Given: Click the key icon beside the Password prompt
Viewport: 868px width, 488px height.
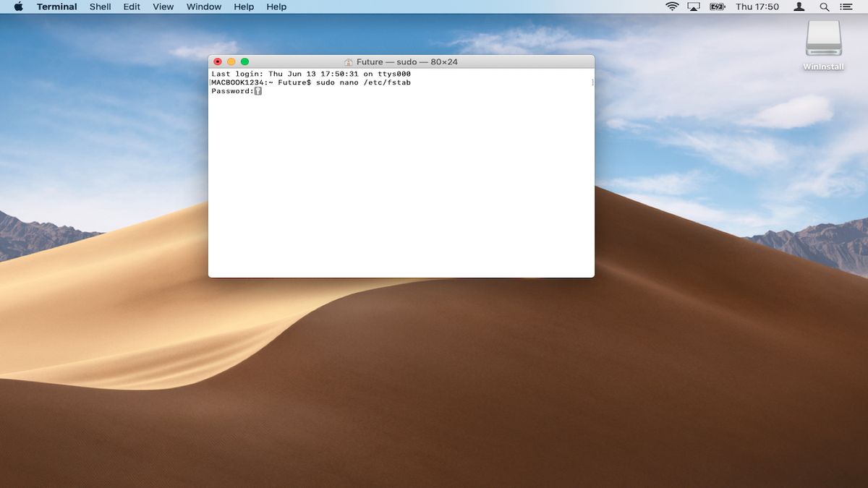Looking at the screenshot, I should coord(258,90).
